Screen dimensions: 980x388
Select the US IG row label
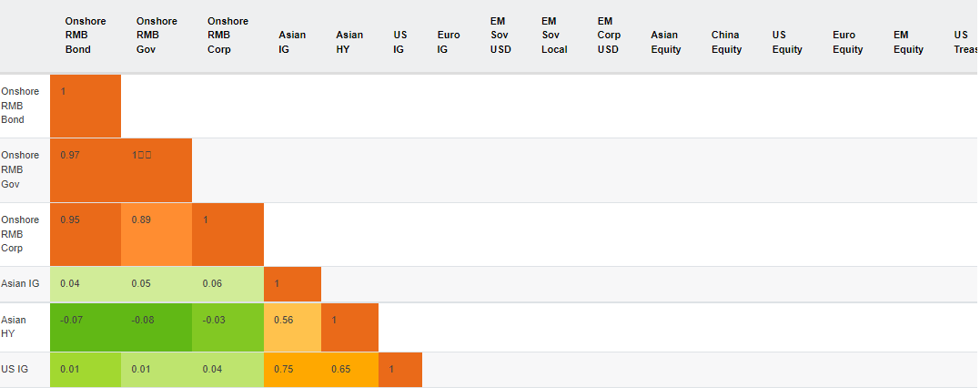pyautogui.click(x=14, y=369)
